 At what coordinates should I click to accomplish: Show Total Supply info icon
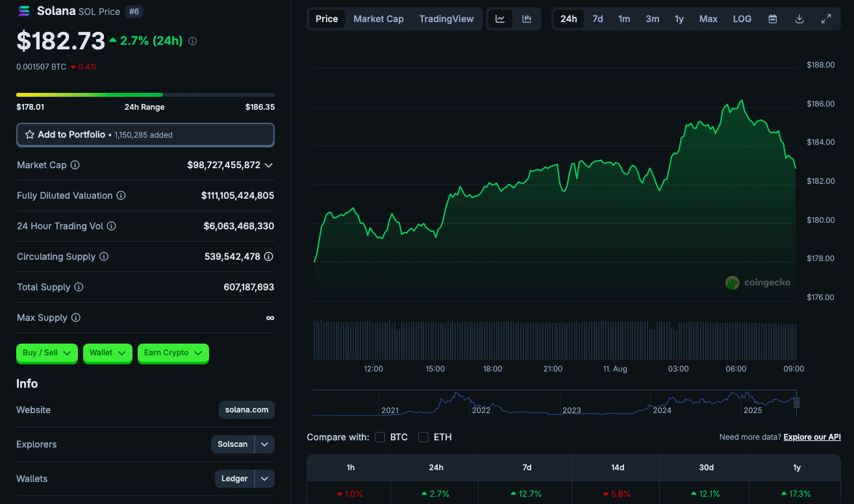click(79, 287)
